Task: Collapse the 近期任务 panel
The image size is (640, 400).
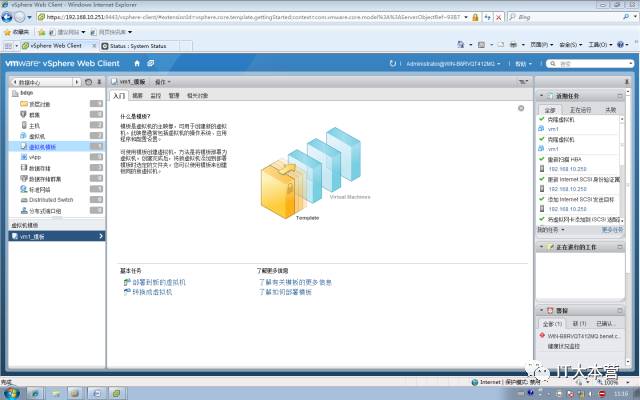Action: tap(542, 96)
